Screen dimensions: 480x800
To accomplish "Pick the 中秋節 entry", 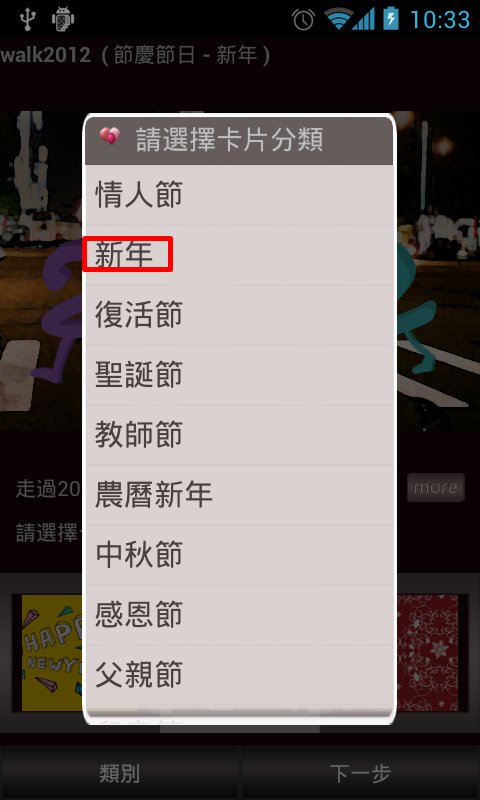I will (239, 555).
